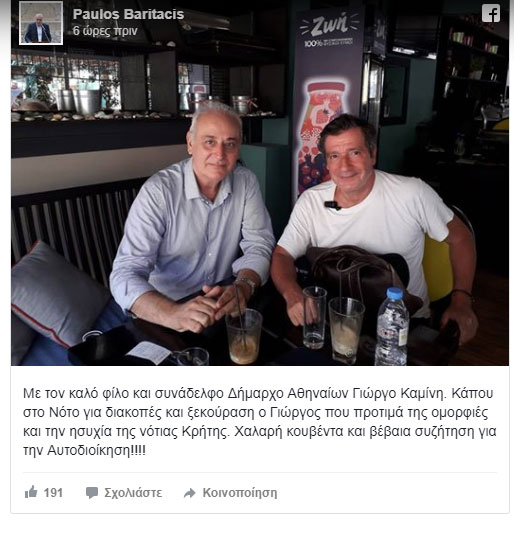Click the share arrow icon
Image resolution: width=514 pixels, height=547 pixels.
(190, 493)
